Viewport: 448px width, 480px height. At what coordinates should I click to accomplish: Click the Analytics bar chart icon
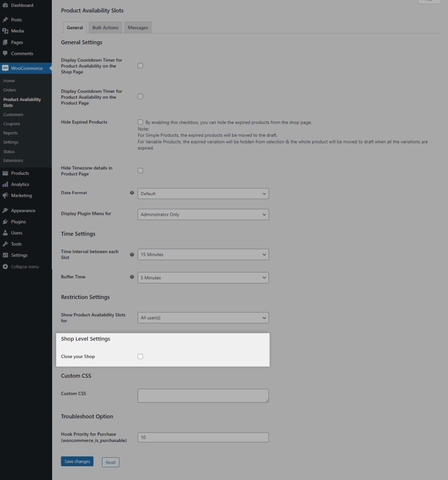point(5,185)
